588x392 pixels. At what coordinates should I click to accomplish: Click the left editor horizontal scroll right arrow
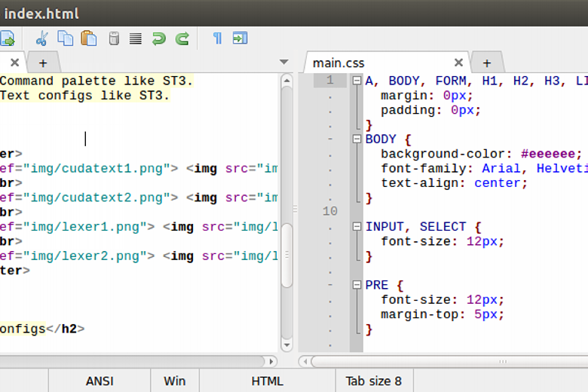(271, 362)
